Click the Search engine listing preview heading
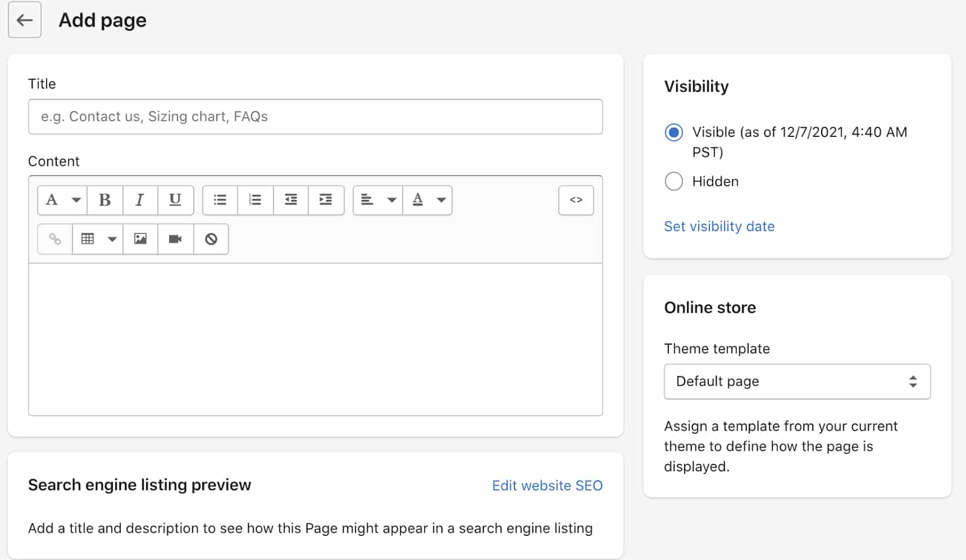The width and height of the screenshot is (966, 560). (139, 485)
